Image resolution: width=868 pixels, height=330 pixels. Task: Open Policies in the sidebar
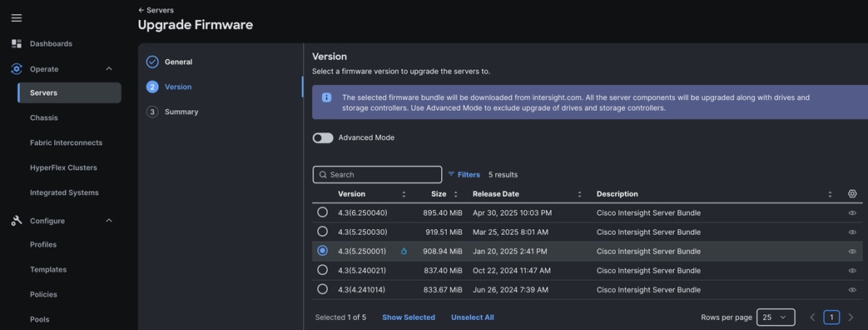(43, 294)
